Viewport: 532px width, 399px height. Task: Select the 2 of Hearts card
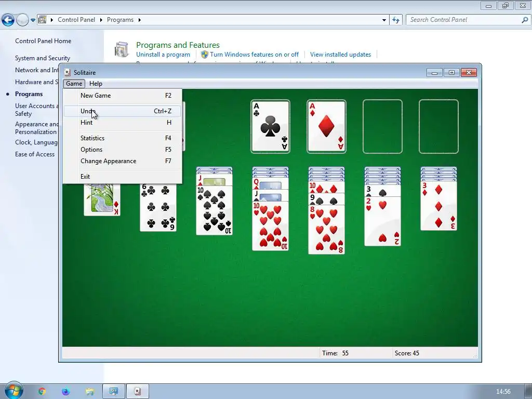[382, 221]
